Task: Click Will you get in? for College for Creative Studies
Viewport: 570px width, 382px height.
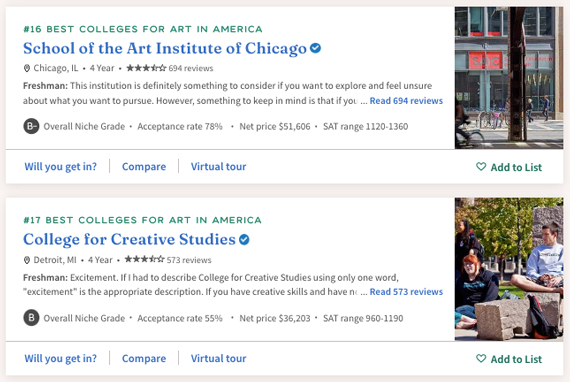Action: coord(60,359)
